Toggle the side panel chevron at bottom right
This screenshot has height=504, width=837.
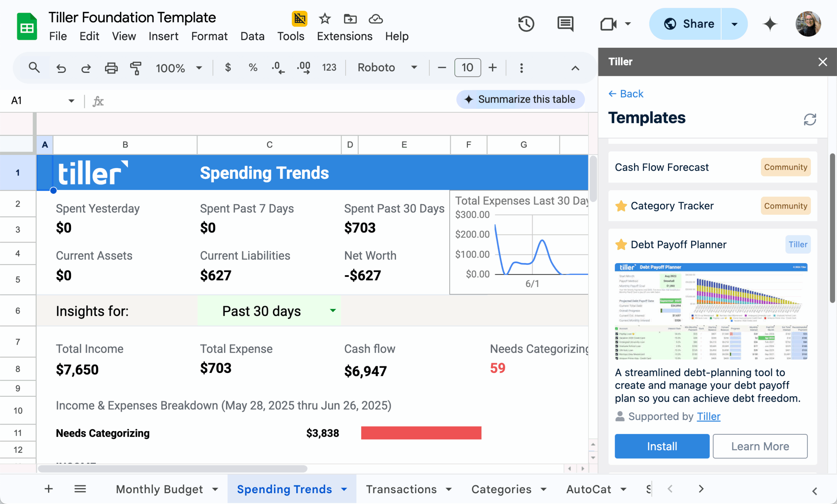(x=814, y=491)
